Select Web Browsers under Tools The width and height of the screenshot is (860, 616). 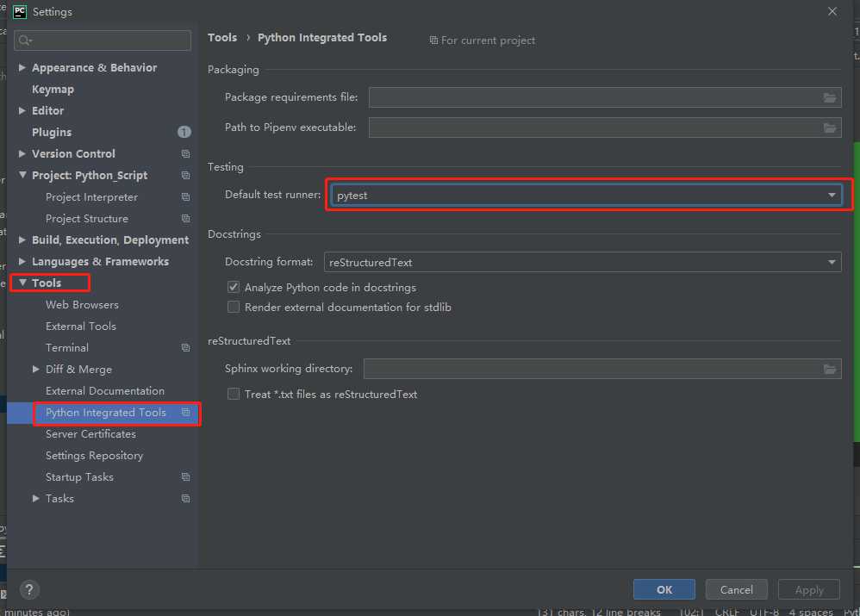(x=82, y=304)
